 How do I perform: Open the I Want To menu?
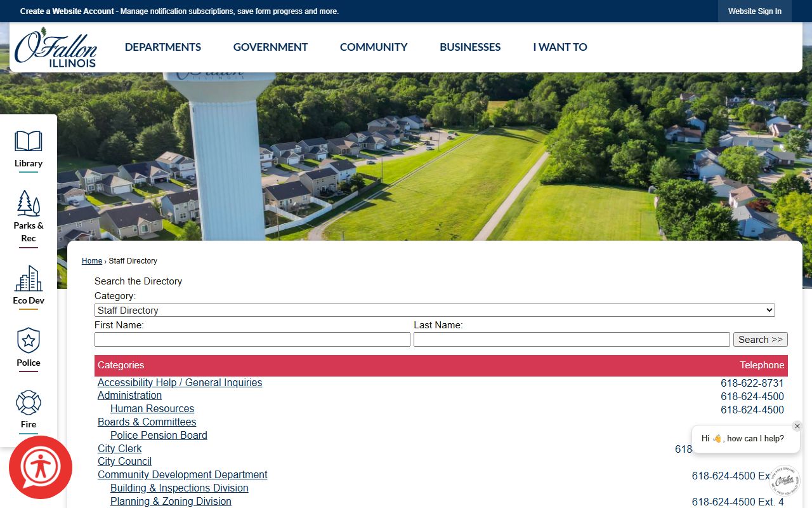coord(560,47)
